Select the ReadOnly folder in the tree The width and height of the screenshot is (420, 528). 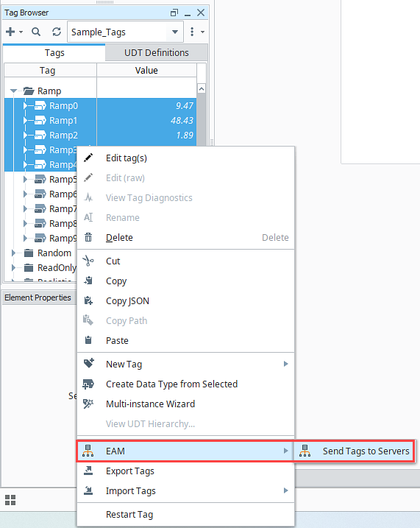[x=57, y=268]
